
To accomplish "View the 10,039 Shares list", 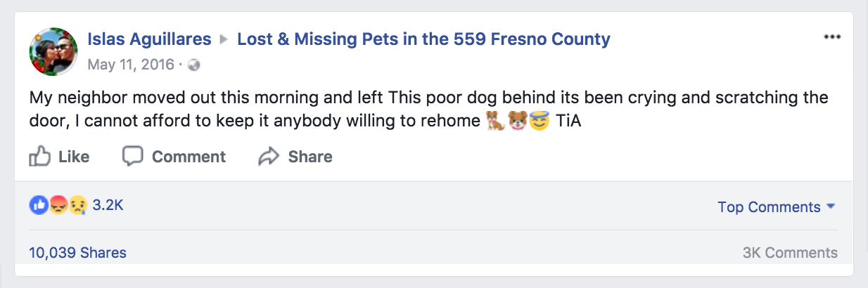I will [x=77, y=252].
